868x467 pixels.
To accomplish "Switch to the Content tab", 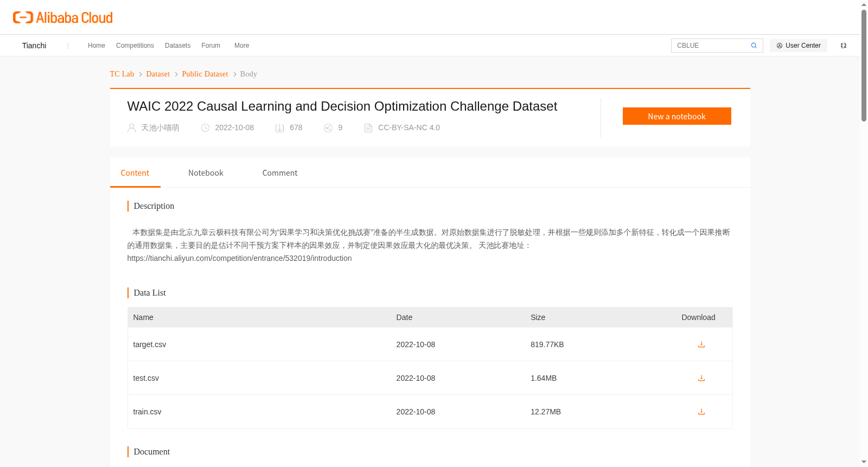I will pos(135,173).
